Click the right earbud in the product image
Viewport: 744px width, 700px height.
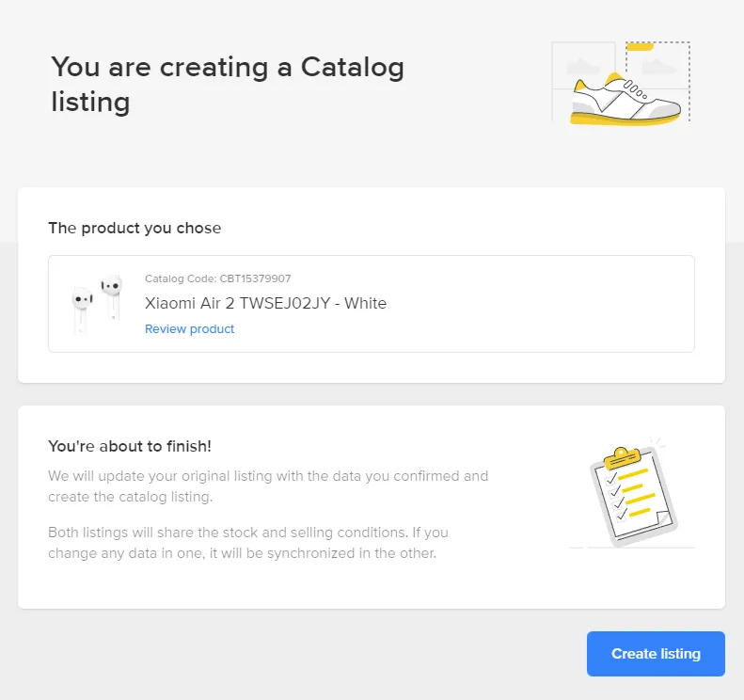tap(112, 287)
